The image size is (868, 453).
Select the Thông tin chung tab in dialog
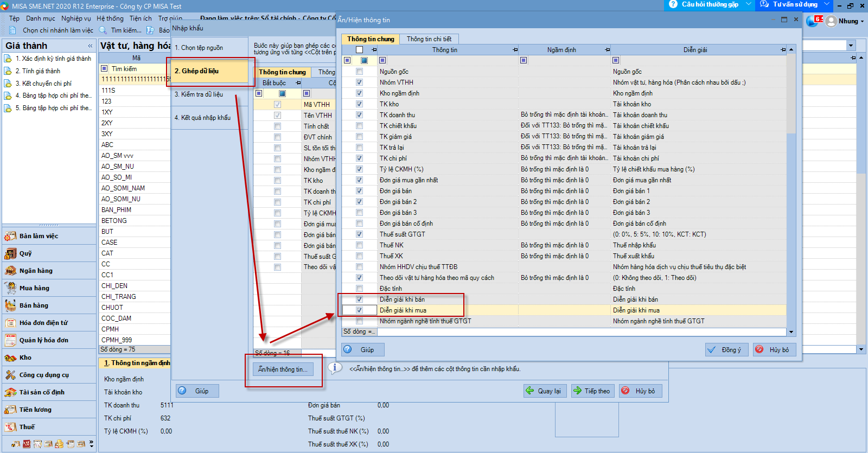[371, 39]
